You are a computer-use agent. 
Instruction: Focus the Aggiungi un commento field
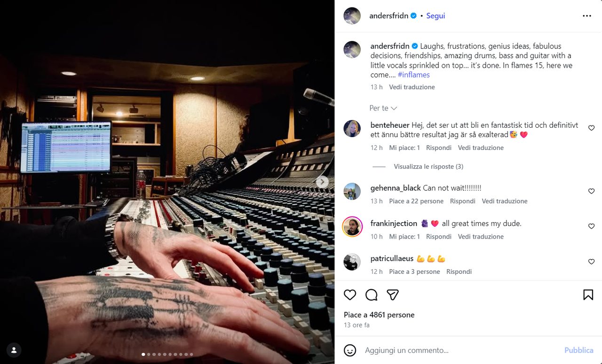pos(461,350)
